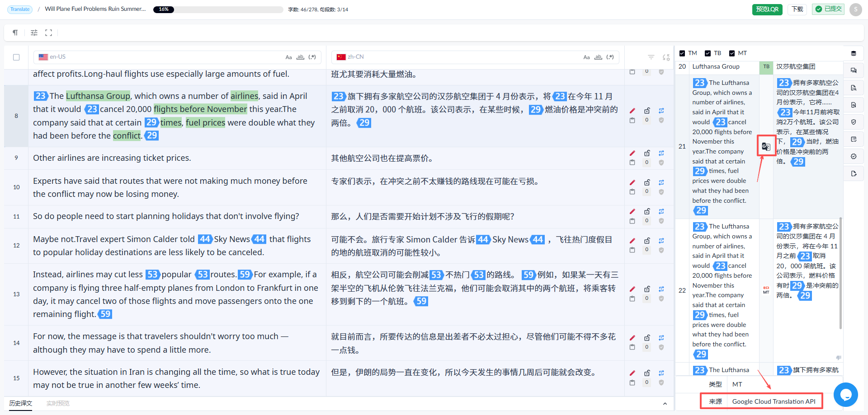Select the source text of segment 9
Image resolution: width=868 pixels, height=415 pixels.
112,158
